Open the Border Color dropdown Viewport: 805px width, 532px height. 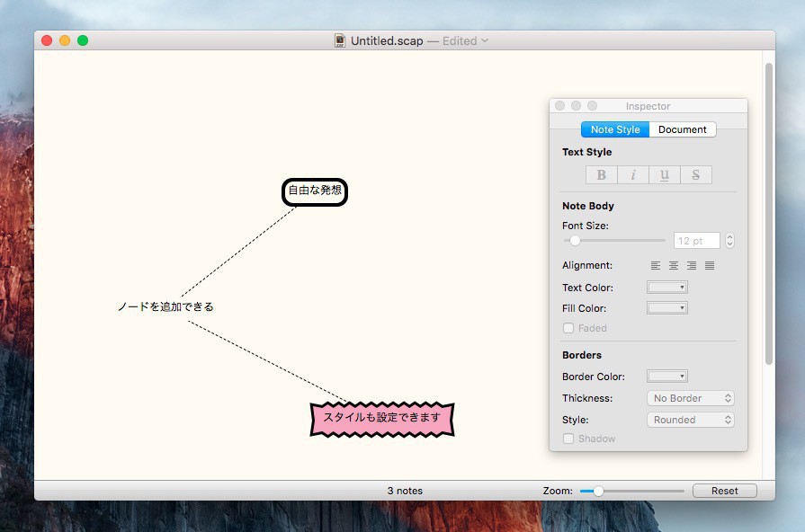666,377
